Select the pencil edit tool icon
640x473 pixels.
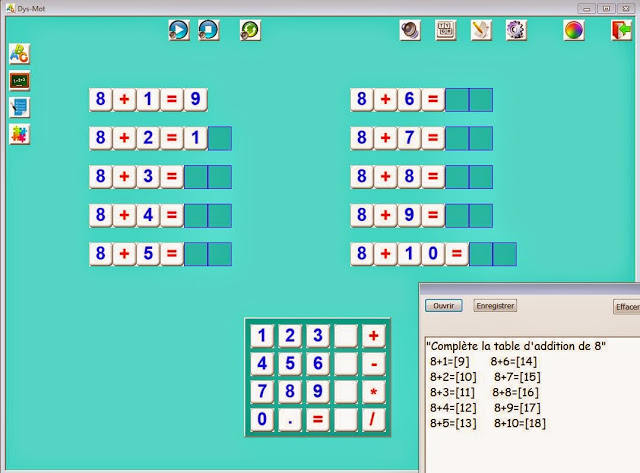[x=481, y=31]
